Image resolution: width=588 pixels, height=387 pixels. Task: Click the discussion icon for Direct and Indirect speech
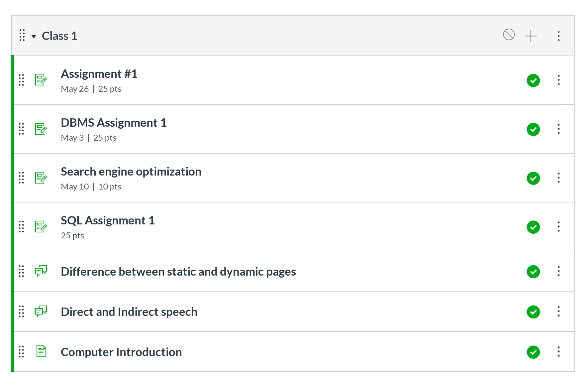[41, 312]
